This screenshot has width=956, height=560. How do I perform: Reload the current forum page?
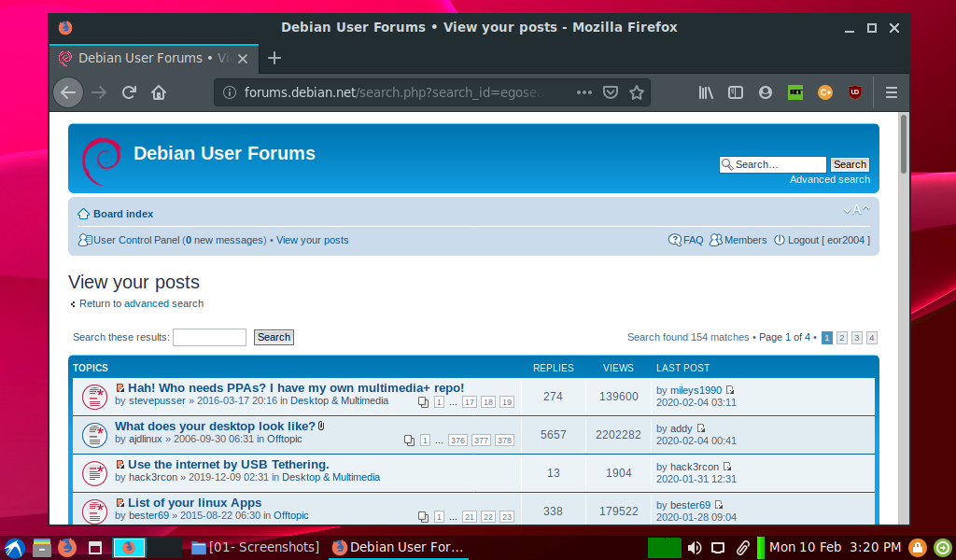pos(129,92)
